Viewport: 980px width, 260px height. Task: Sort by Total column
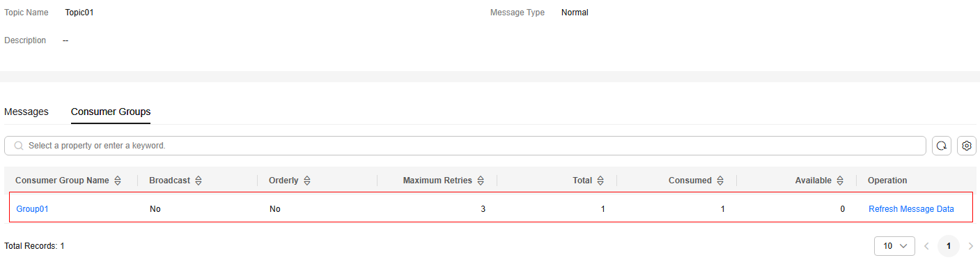pos(601,181)
